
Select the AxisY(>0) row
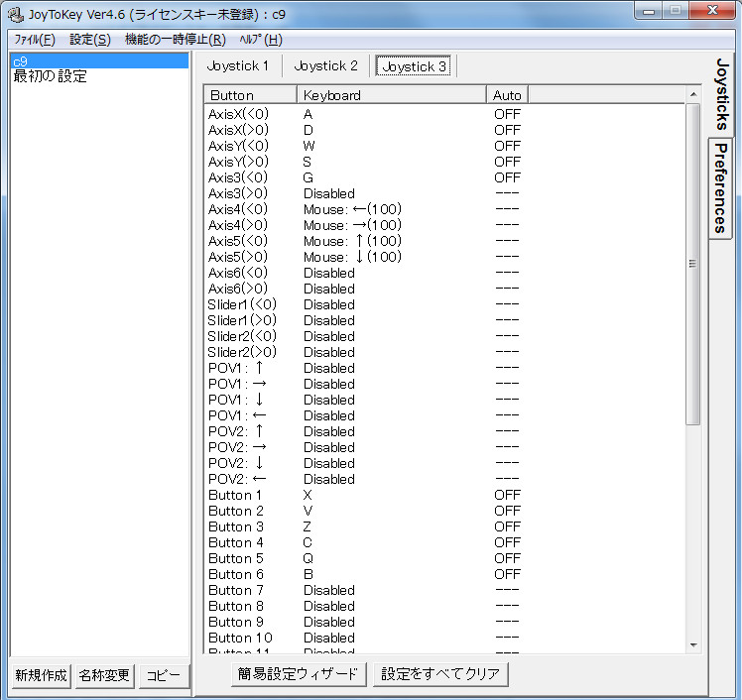pyautogui.click(x=444, y=162)
